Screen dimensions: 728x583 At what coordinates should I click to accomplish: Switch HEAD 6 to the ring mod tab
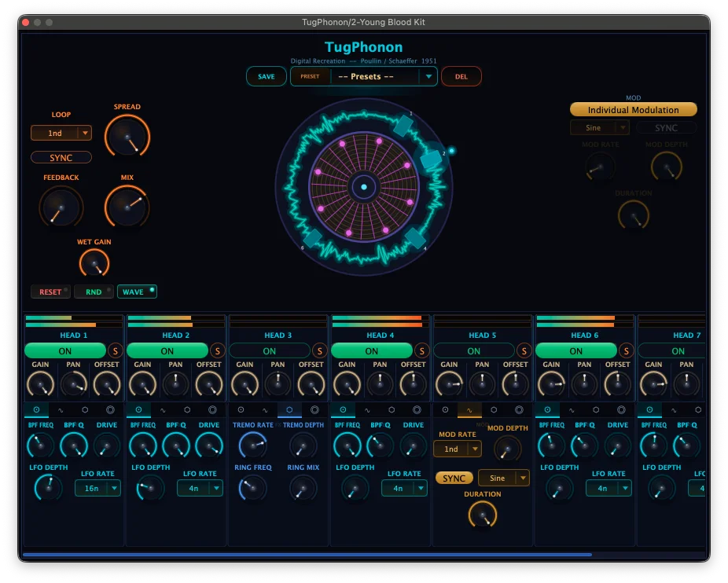tap(621, 409)
